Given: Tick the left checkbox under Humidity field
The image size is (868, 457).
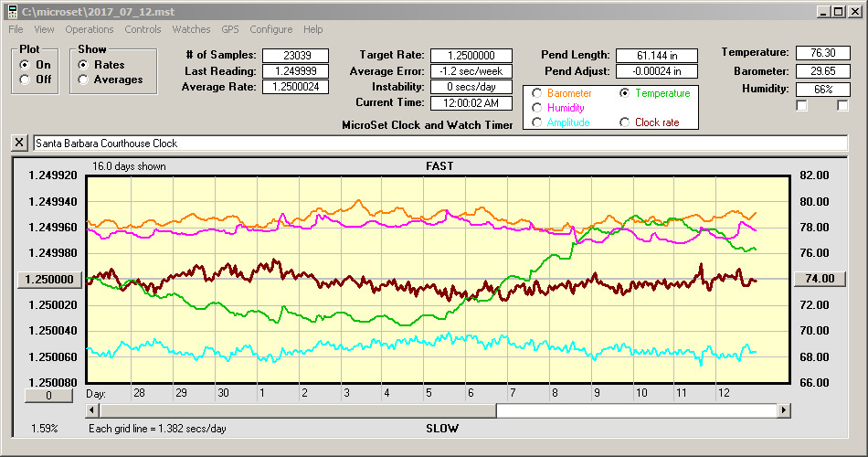Looking at the screenshot, I should pos(801,105).
